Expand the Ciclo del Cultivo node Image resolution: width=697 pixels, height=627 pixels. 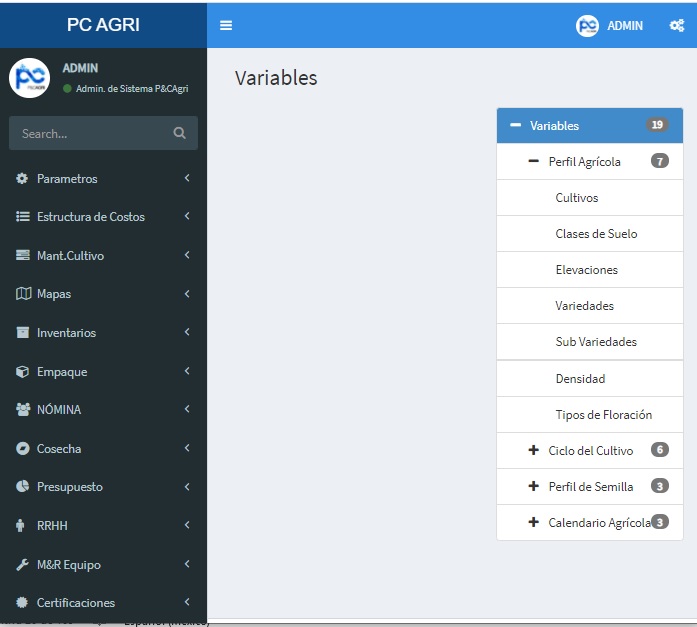coord(534,451)
